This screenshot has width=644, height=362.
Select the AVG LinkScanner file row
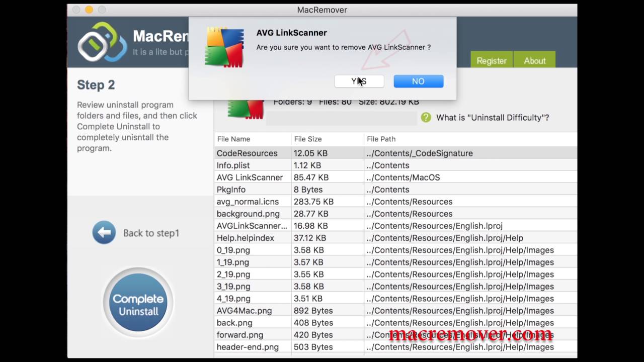(395, 177)
